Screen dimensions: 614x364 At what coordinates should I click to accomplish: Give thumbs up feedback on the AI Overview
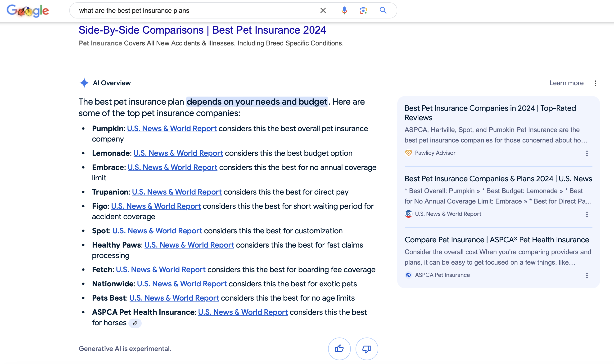pos(339,348)
